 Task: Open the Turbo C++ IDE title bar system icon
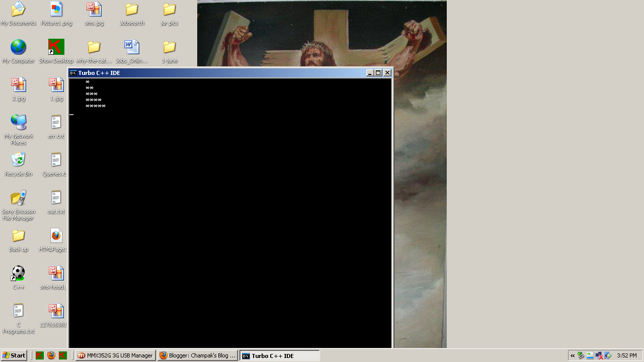[x=73, y=73]
